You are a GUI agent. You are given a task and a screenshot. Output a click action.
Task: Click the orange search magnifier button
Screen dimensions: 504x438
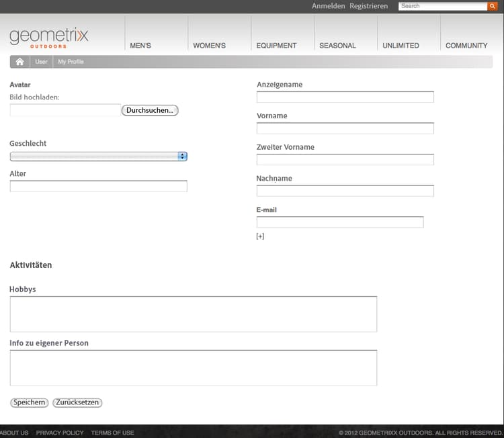492,6
